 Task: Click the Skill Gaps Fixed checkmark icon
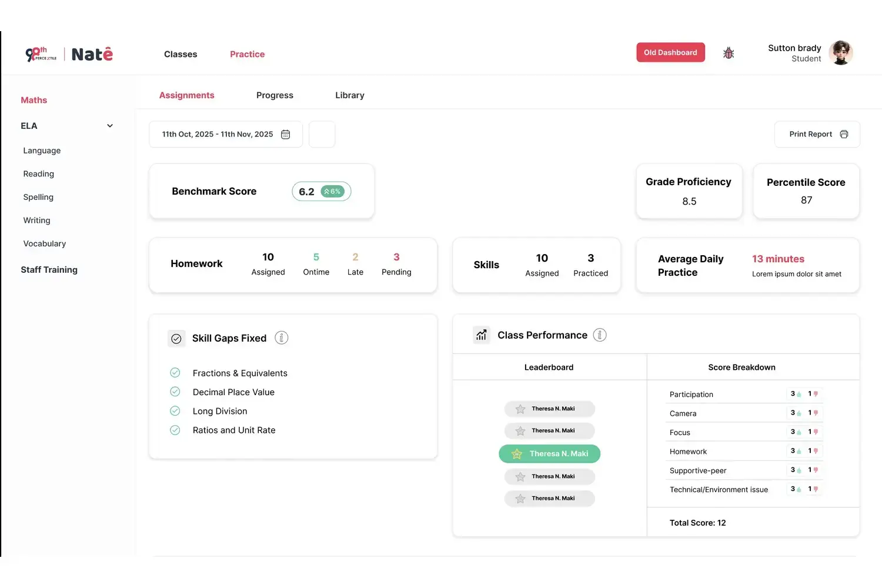(176, 339)
